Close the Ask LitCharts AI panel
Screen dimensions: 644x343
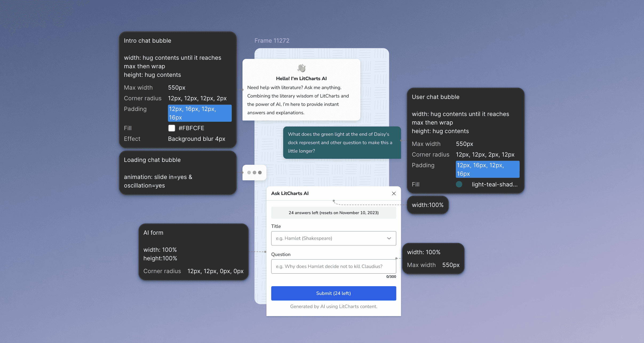pyautogui.click(x=393, y=193)
